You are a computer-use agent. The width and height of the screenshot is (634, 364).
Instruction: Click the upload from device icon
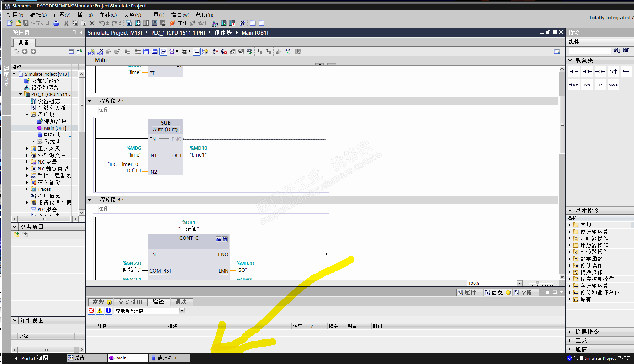(x=146, y=23)
